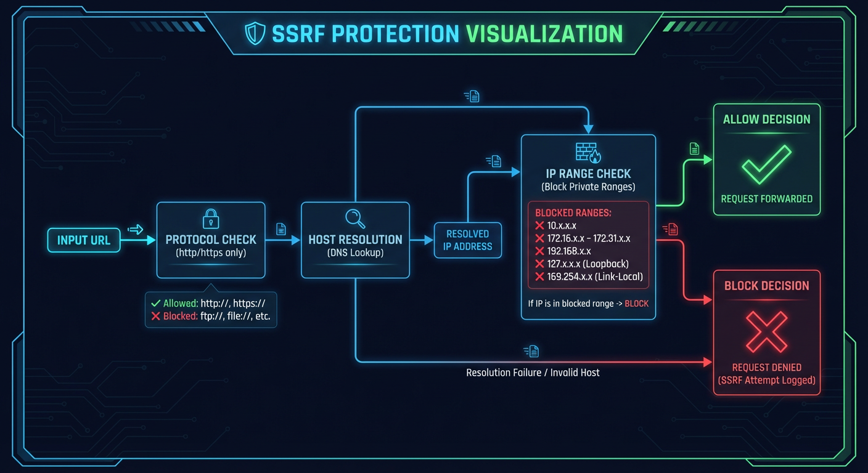Expand the Blocked Ranges panel
868x473 pixels.
click(588, 244)
